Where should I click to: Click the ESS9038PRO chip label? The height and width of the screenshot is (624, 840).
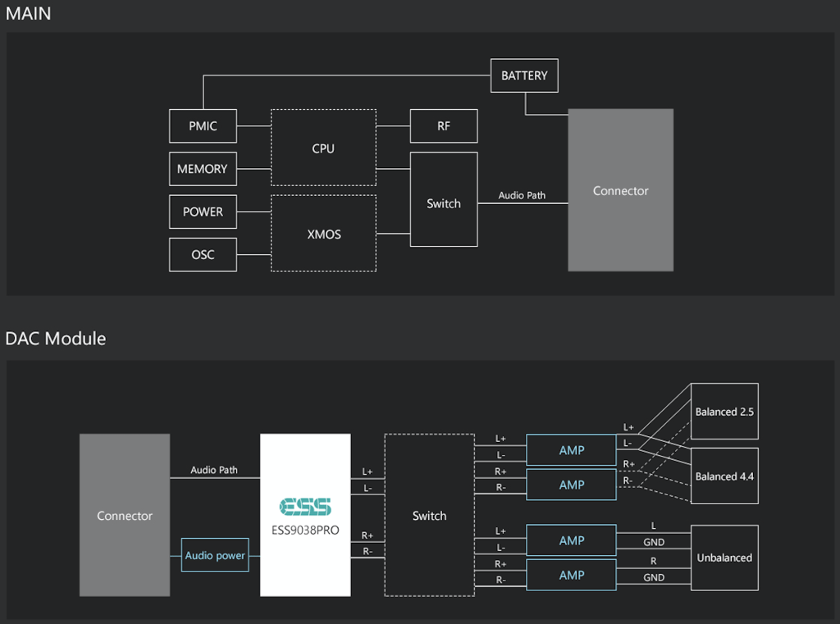pyautogui.click(x=305, y=530)
